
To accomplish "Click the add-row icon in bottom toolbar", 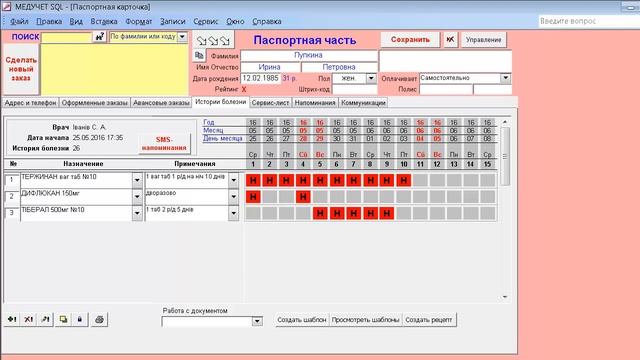I will 12,319.
